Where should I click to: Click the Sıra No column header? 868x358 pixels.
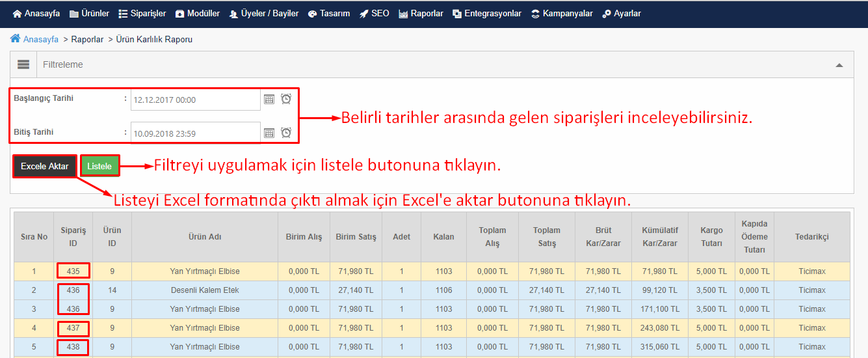tap(34, 237)
